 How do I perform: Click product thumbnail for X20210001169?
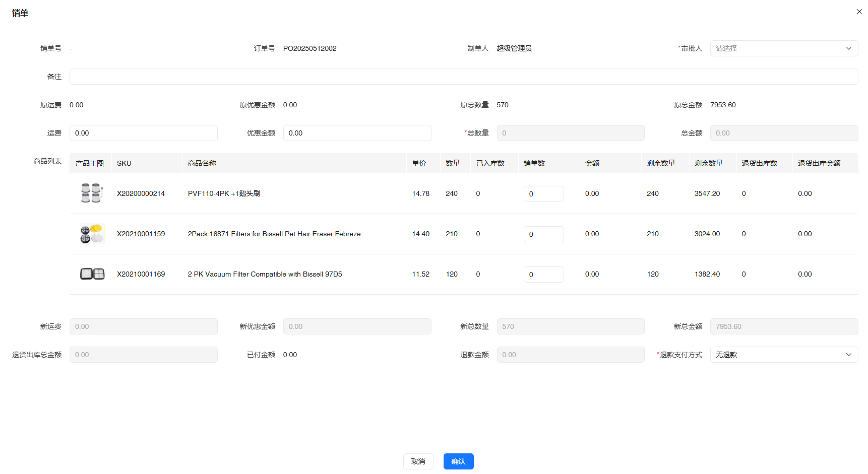click(92, 274)
